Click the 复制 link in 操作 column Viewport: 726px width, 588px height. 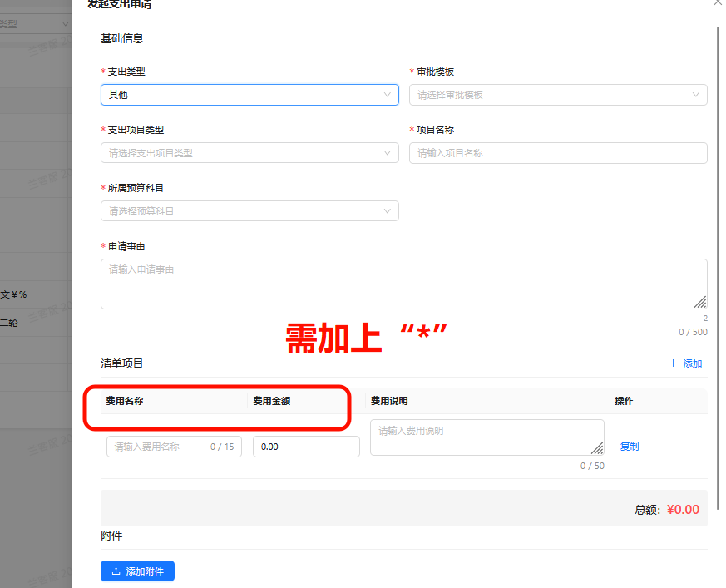[629, 447]
